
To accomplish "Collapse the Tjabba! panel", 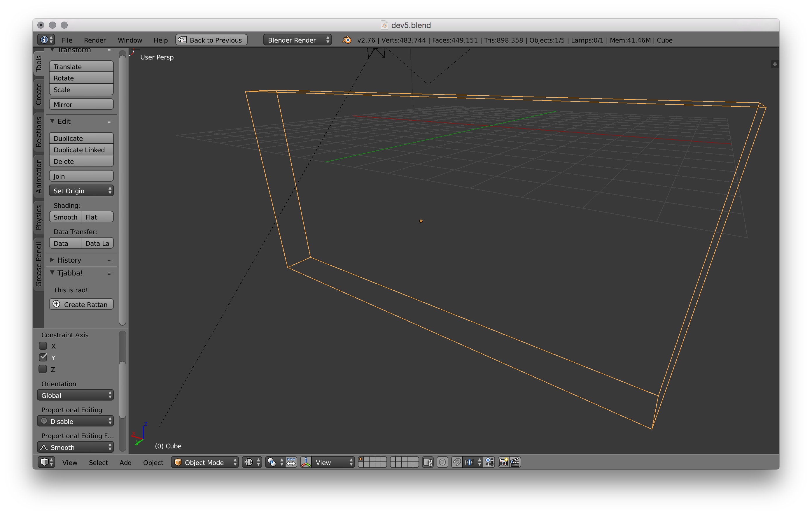I will pyautogui.click(x=52, y=273).
